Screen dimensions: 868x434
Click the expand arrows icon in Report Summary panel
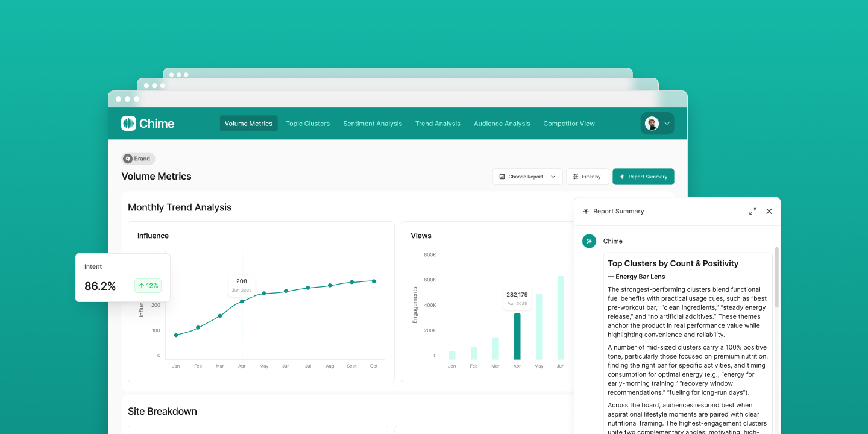752,211
